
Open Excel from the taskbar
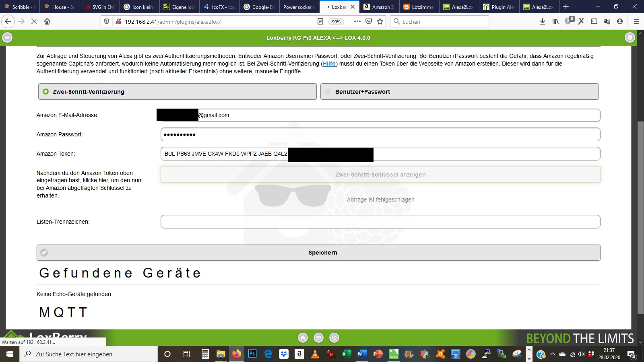point(346,354)
